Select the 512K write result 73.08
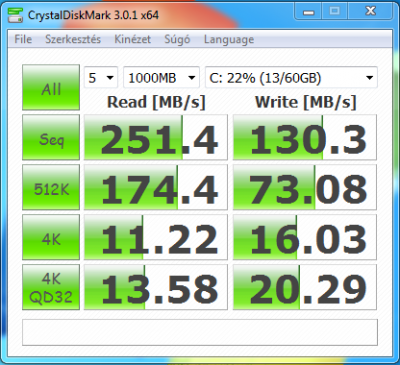Viewport: 400px width, 365px height. tap(305, 187)
